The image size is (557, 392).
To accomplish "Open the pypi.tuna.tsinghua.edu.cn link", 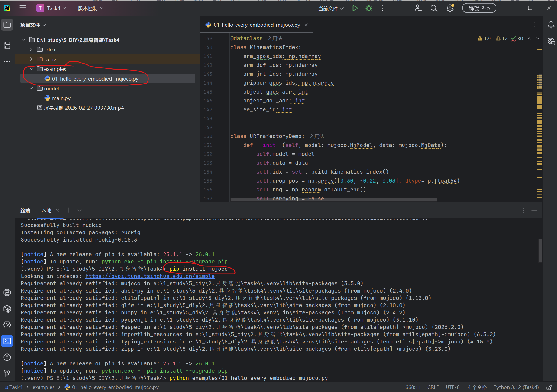I will tap(150, 276).
